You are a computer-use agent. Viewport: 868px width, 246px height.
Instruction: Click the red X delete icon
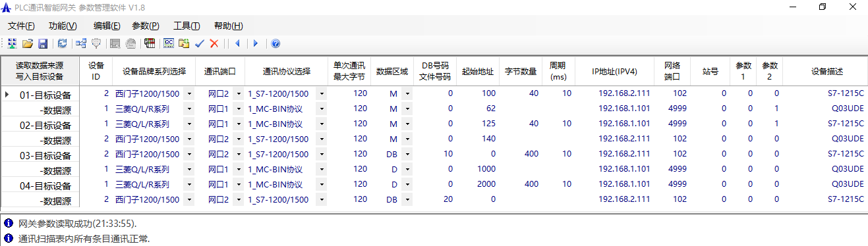214,43
